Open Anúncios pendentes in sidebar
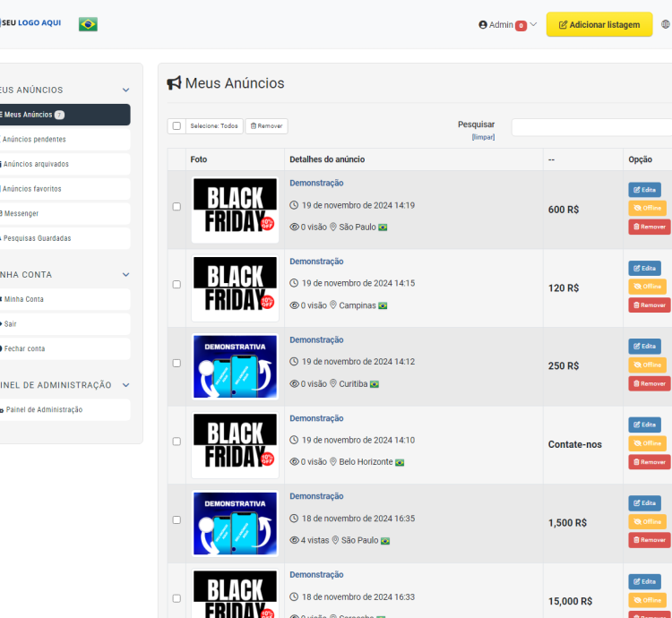This screenshot has height=618, width=672. (x=34, y=140)
